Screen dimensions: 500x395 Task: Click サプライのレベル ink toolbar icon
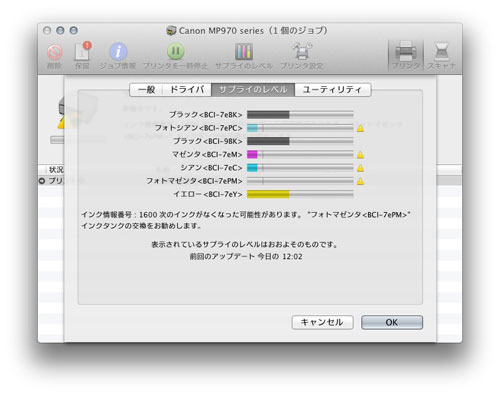244,52
